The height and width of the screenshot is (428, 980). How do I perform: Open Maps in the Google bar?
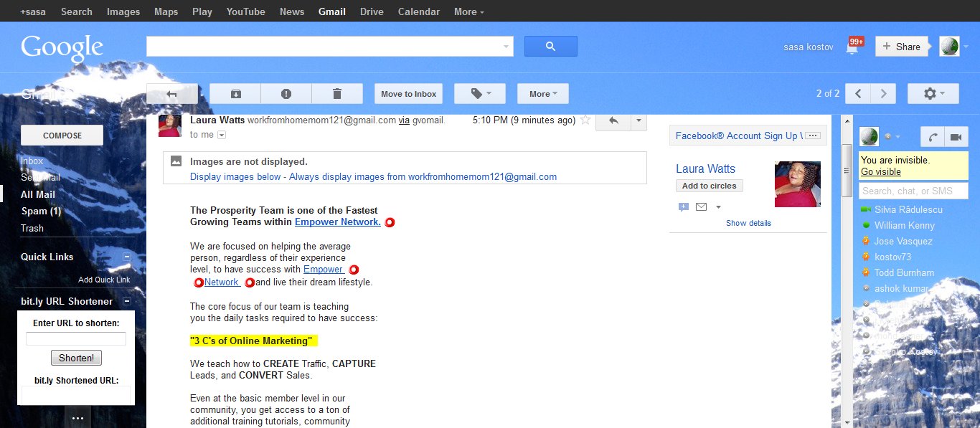[x=166, y=11]
